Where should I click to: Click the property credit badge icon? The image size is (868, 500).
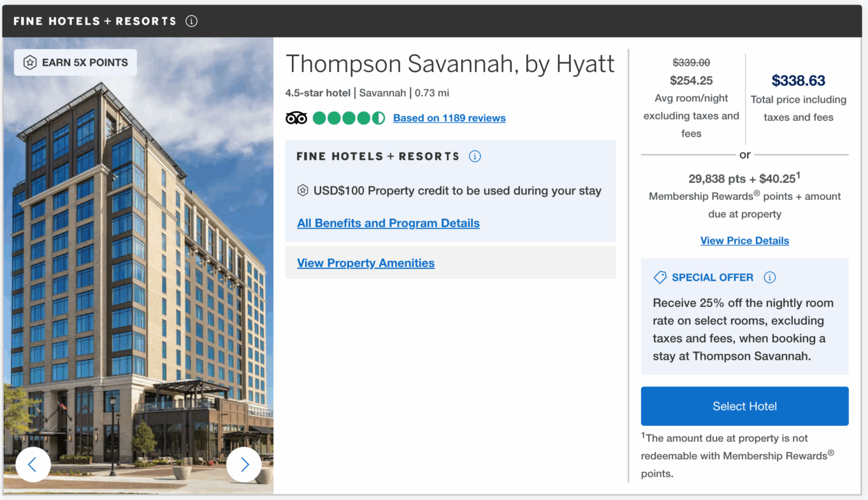(x=303, y=191)
